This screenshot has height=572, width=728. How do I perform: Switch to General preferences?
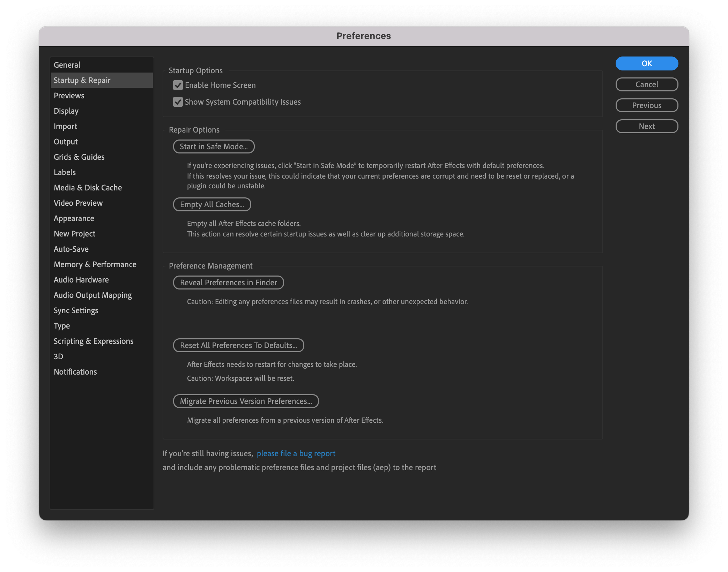(67, 65)
